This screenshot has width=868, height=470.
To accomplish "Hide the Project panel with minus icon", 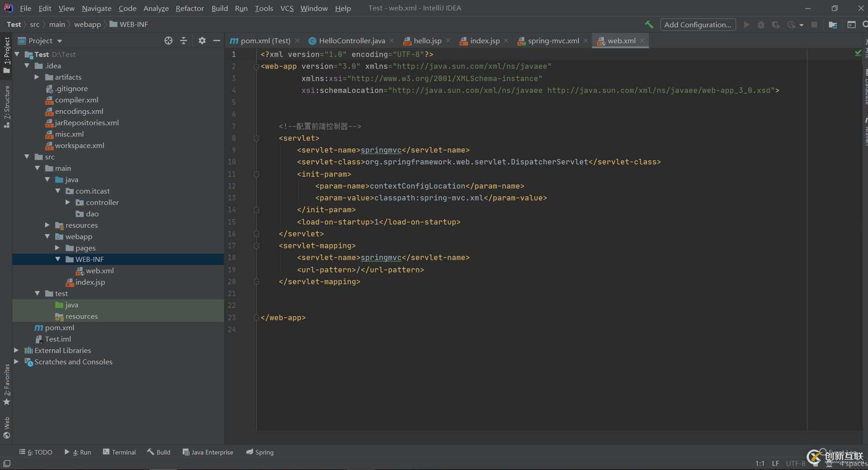I will click(x=217, y=41).
